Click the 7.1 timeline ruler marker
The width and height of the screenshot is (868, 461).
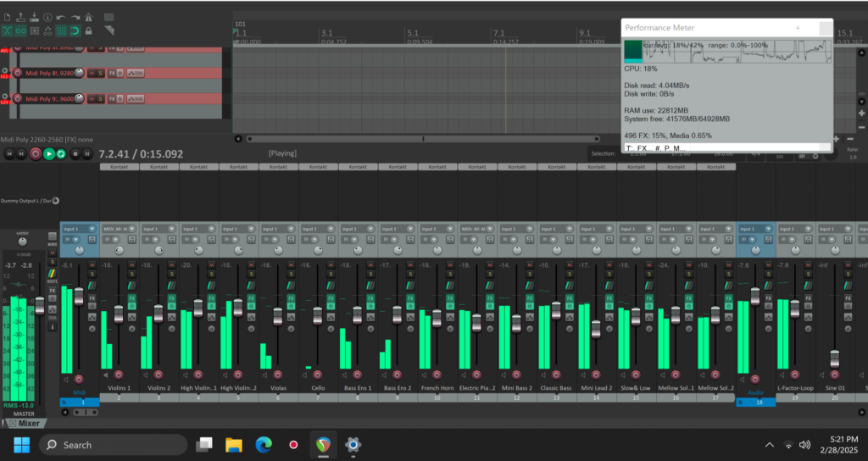[498, 33]
